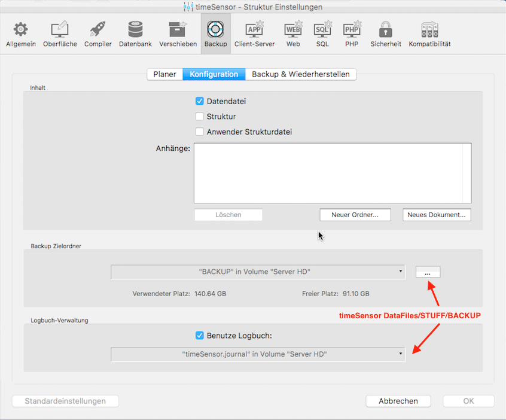The height and width of the screenshot is (420, 506).
Task: Toggle the Benutze Logbuch checkbox
Action: pyautogui.click(x=199, y=336)
